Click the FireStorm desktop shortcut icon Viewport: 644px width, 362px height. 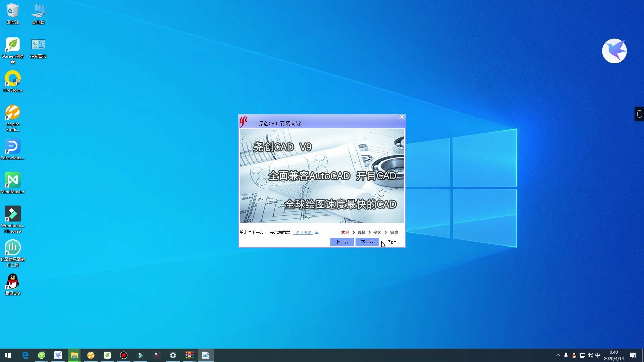(x=13, y=79)
